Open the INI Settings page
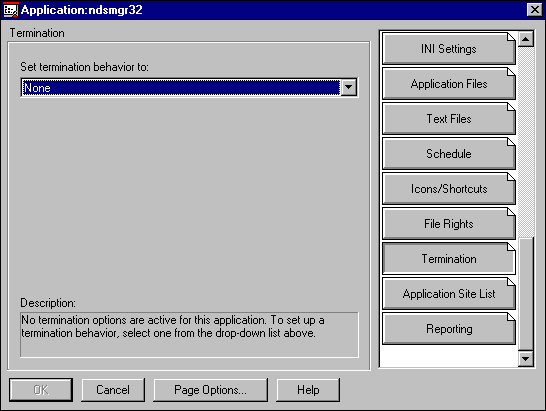The image size is (546, 411). (x=448, y=49)
